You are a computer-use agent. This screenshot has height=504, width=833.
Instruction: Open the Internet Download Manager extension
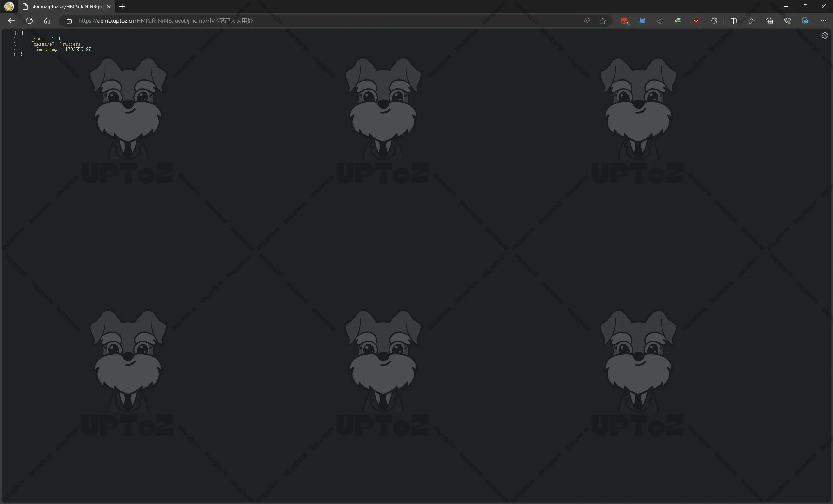point(678,20)
